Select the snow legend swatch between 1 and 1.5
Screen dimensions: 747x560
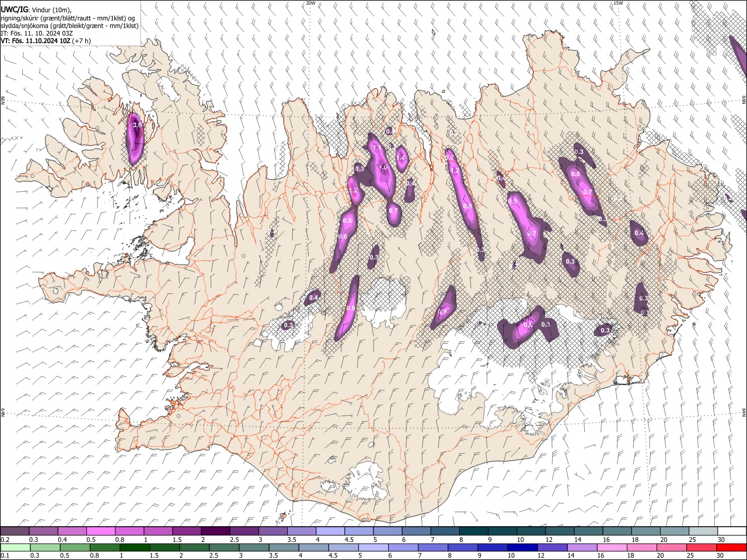point(158,531)
